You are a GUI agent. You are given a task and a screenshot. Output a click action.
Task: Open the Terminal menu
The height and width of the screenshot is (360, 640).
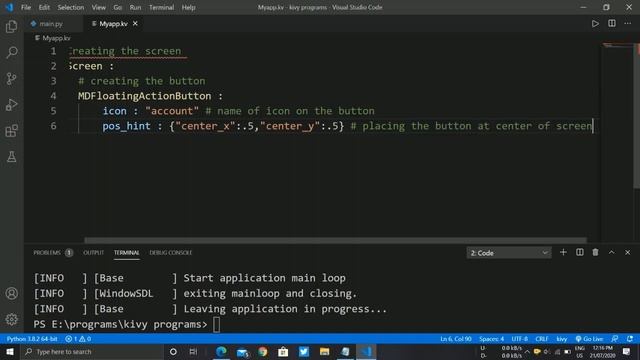pyautogui.click(x=161, y=7)
